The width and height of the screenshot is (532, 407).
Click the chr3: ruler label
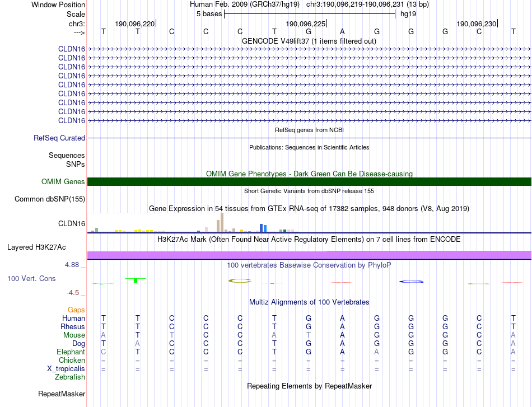tap(77, 24)
